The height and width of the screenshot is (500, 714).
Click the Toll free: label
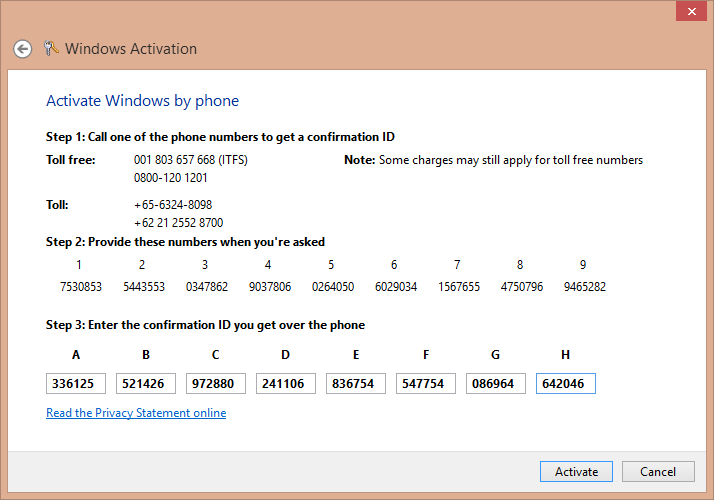(71, 160)
